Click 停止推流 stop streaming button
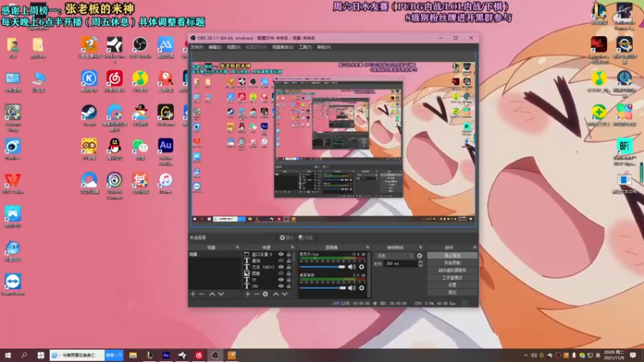Screen dimensions: 644x362 (452, 255)
